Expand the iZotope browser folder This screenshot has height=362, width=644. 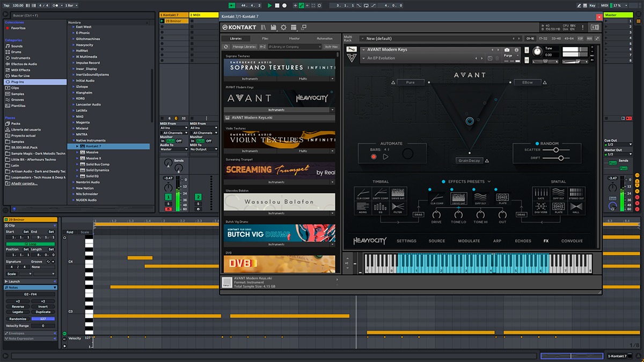coord(74,86)
